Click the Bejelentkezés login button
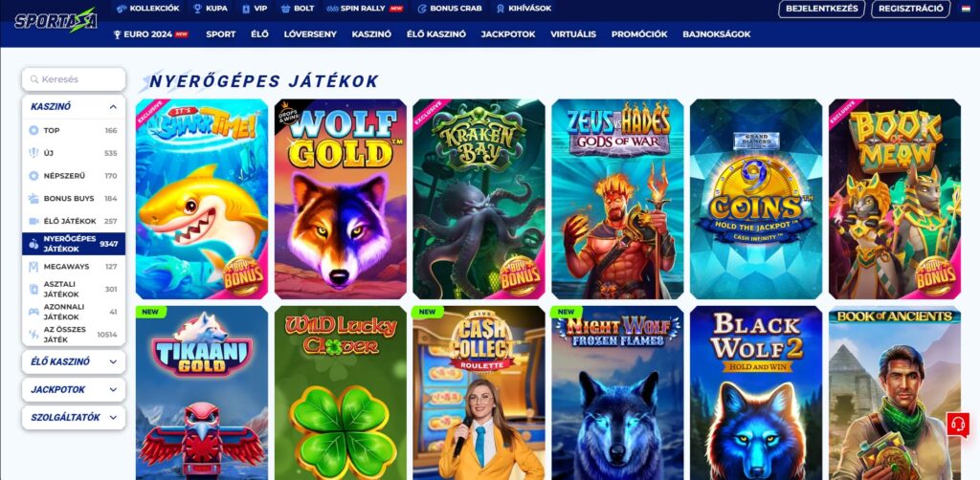The width and height of the screenshot is (980, 480). pos(821,9)
